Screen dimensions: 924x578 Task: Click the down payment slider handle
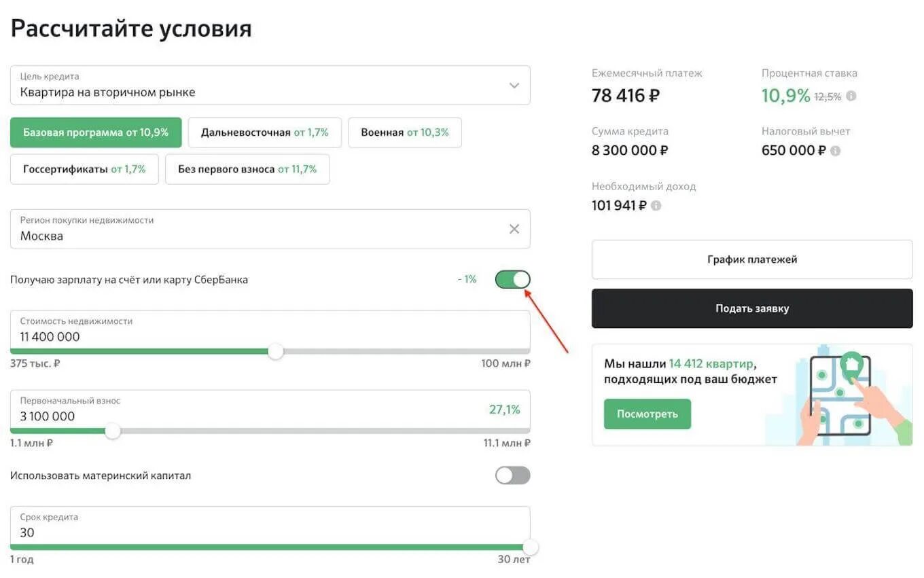(x=113, y=431)
